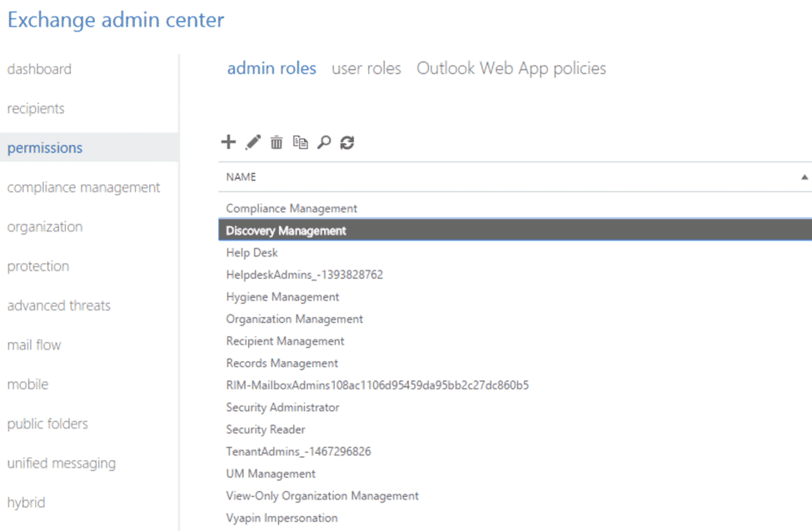Screen dimensions: 812x531
Task: Search the admin roles list
Action: 323,141
